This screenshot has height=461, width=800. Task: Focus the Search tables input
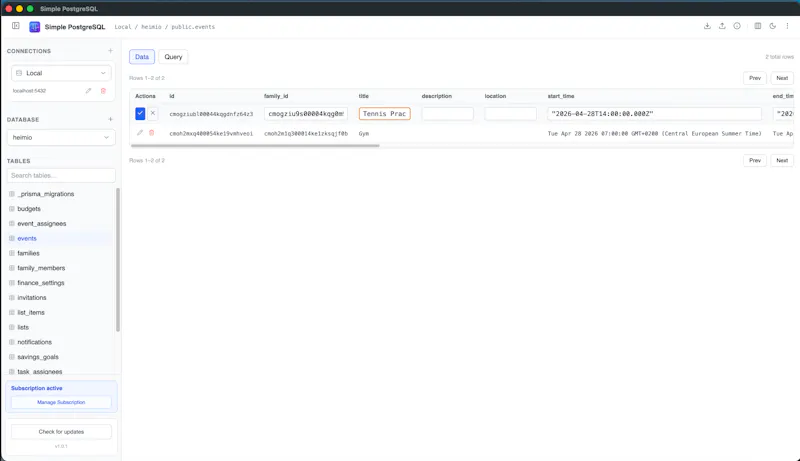click(61, 175)
